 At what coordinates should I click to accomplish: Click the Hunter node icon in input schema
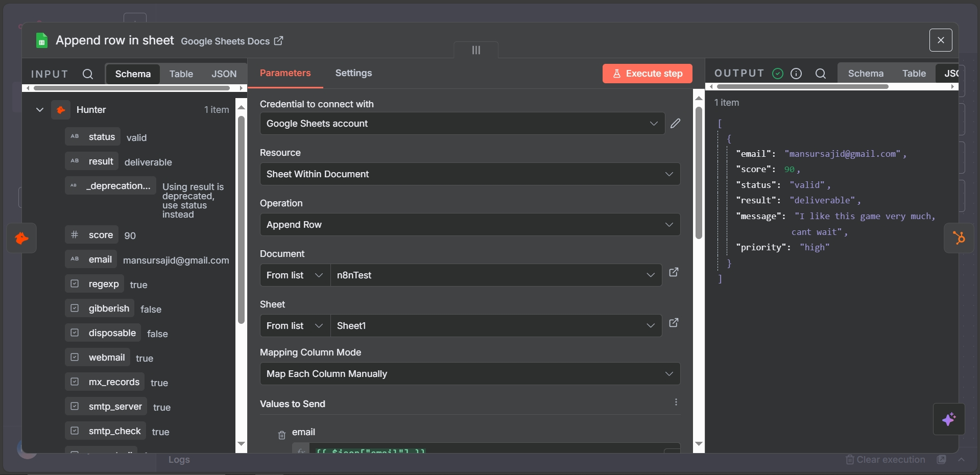[x=61, y=110]
